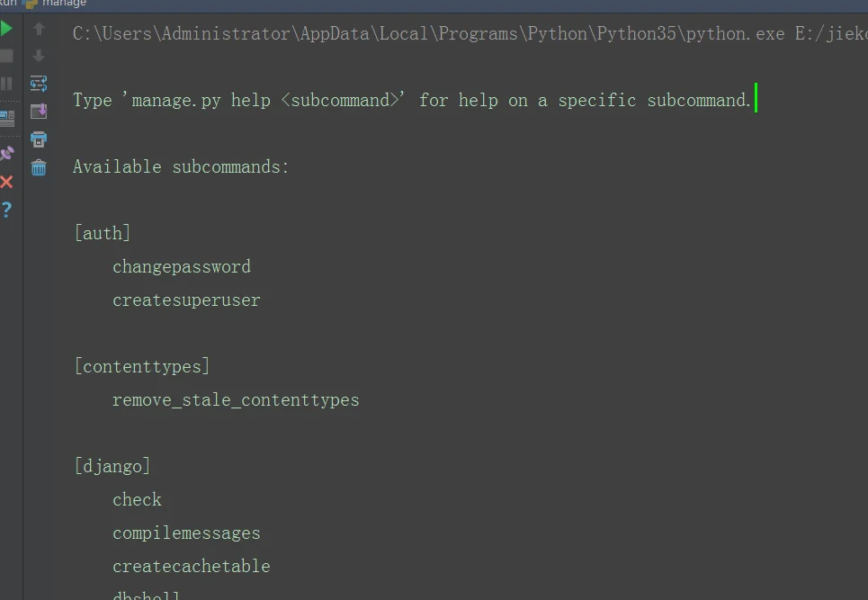This screenshot has height=600, width=868.
Task: Click the green Rerun button
Action: (6, 28)
